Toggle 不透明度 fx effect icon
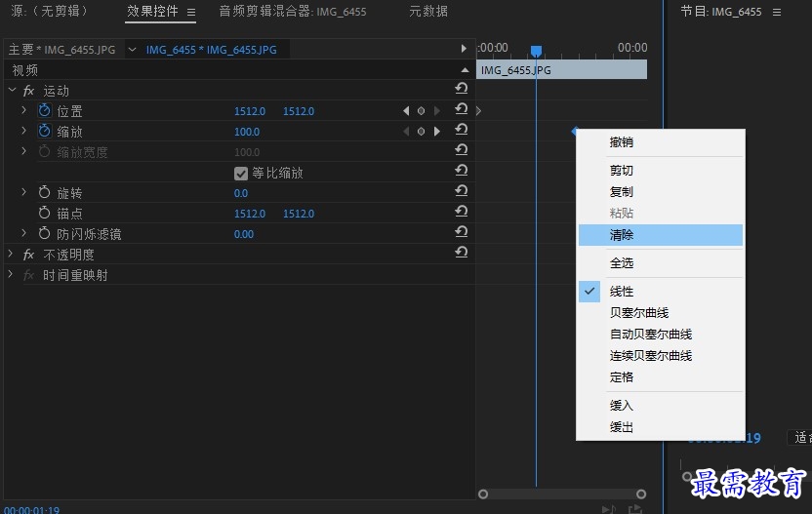 coord(28,255)
